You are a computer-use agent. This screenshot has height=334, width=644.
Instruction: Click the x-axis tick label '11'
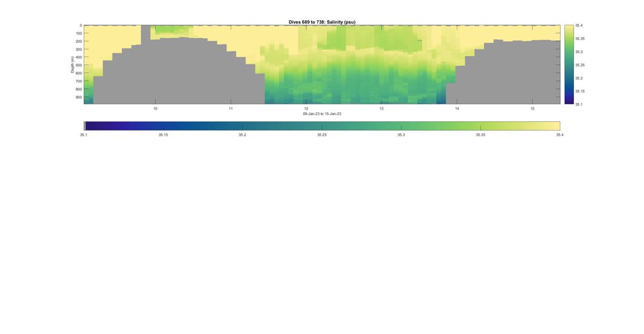(231, 108)
